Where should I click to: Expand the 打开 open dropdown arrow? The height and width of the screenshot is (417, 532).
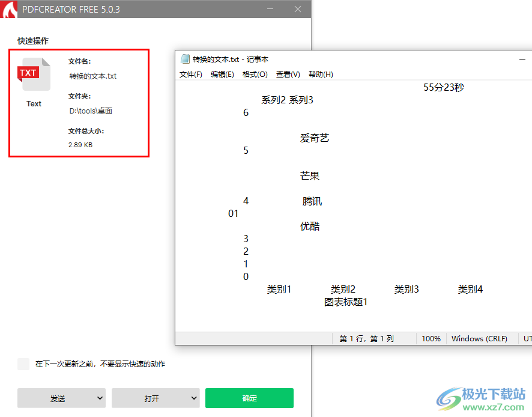(x=194, y=398)
